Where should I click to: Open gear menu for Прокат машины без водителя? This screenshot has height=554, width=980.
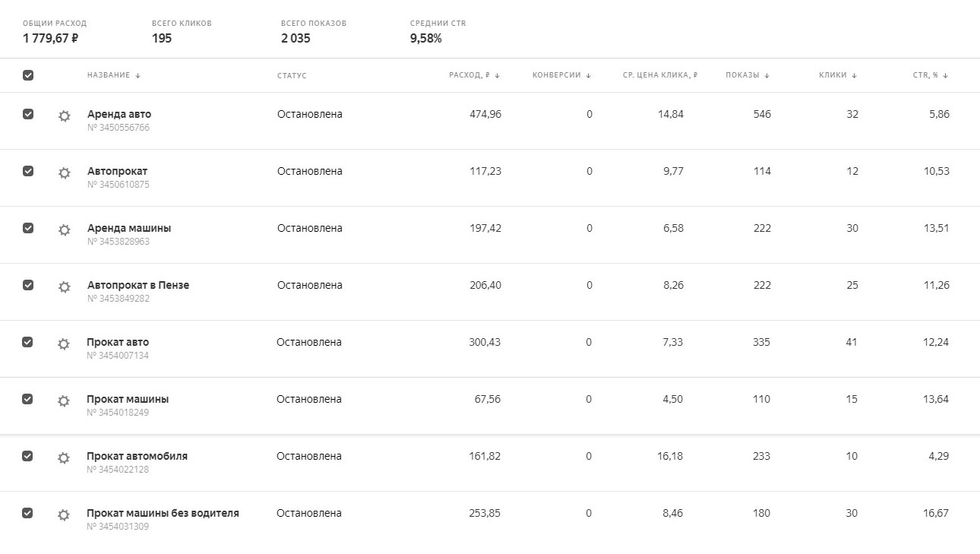64,514
